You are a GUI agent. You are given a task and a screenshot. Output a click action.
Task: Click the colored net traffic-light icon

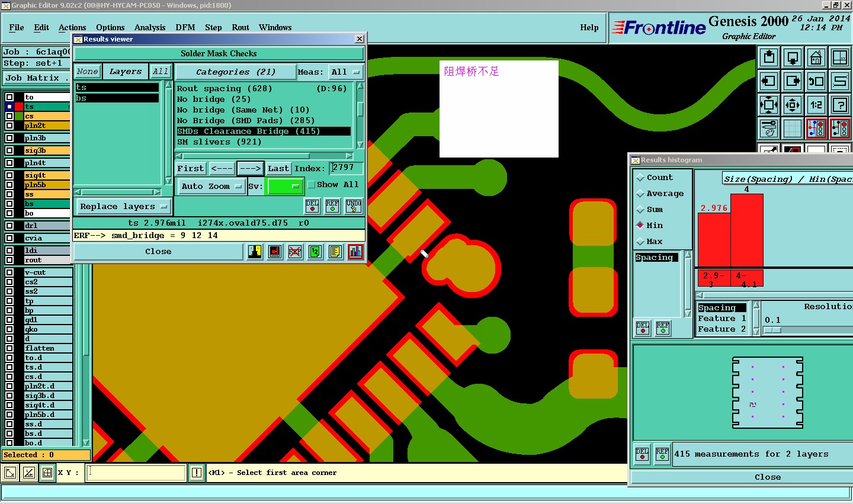(816, 129)
